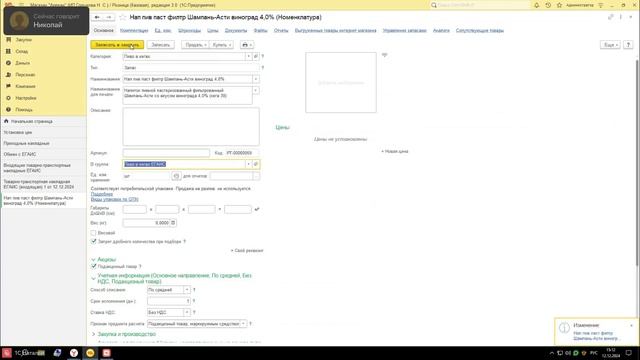Switch to the Цены tab

tap(213, 31)
